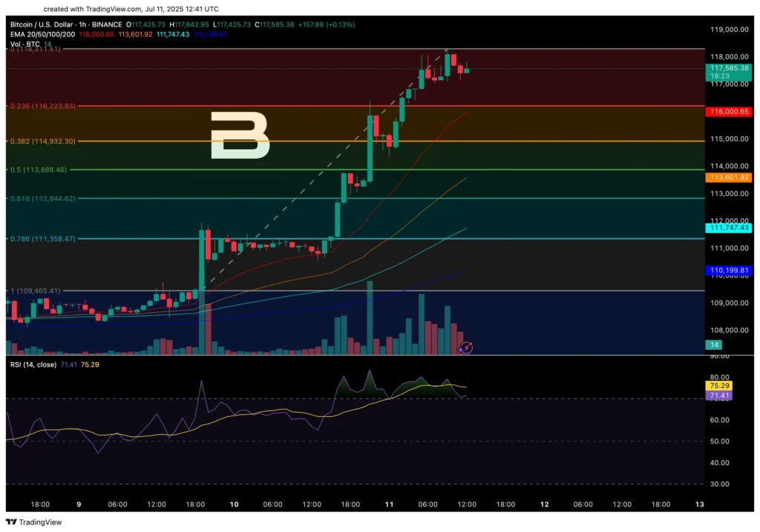This screenshot has width=760, height=532.
Task: Click the high price value H117,842.95
Action: [189, 24]
